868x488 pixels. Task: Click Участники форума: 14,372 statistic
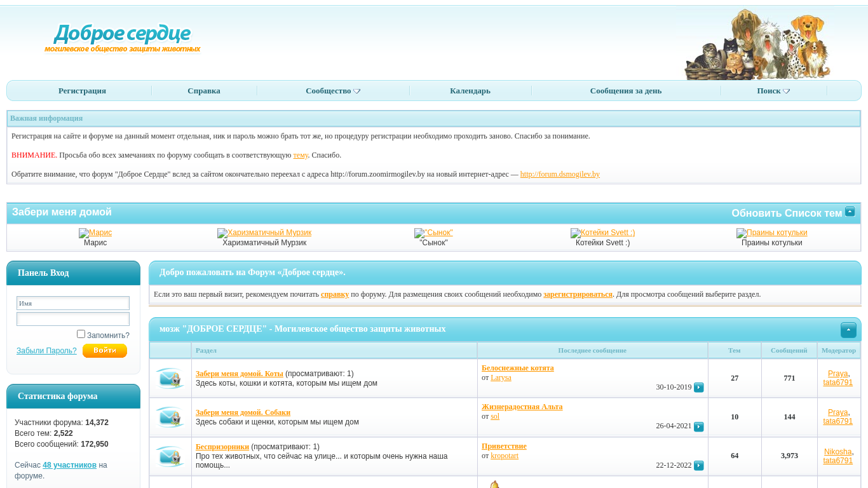62,423
